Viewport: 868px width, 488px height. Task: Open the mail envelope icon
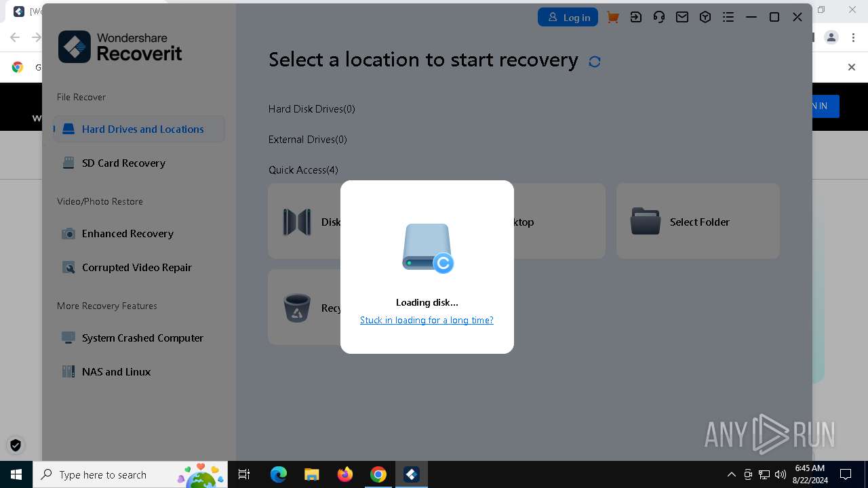pos(682,18)
